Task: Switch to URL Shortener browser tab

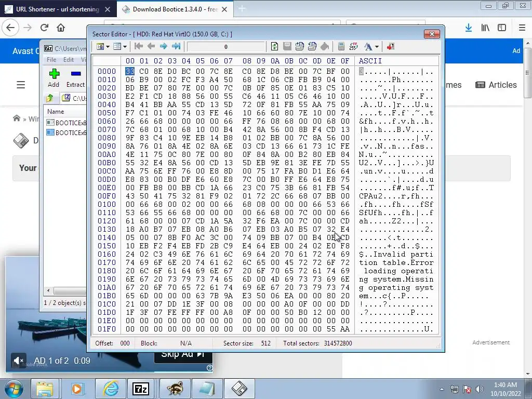Action: pos(57,9)
